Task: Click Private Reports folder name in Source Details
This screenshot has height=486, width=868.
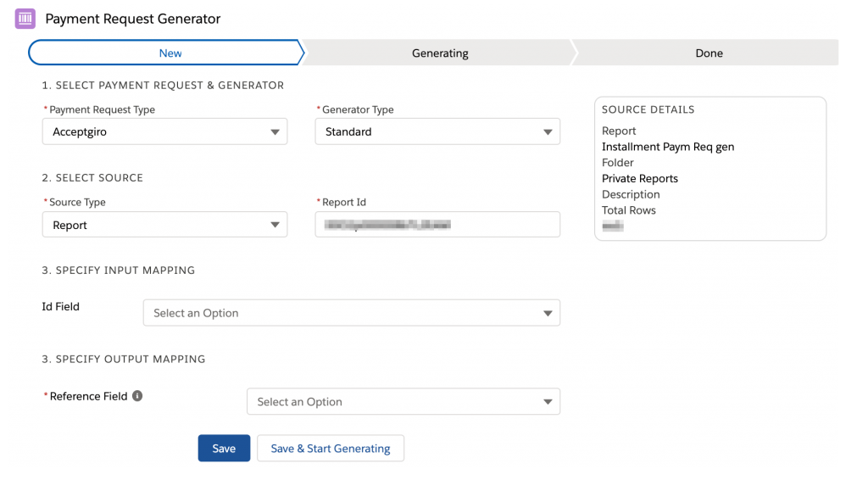Action: coord(639,179)
